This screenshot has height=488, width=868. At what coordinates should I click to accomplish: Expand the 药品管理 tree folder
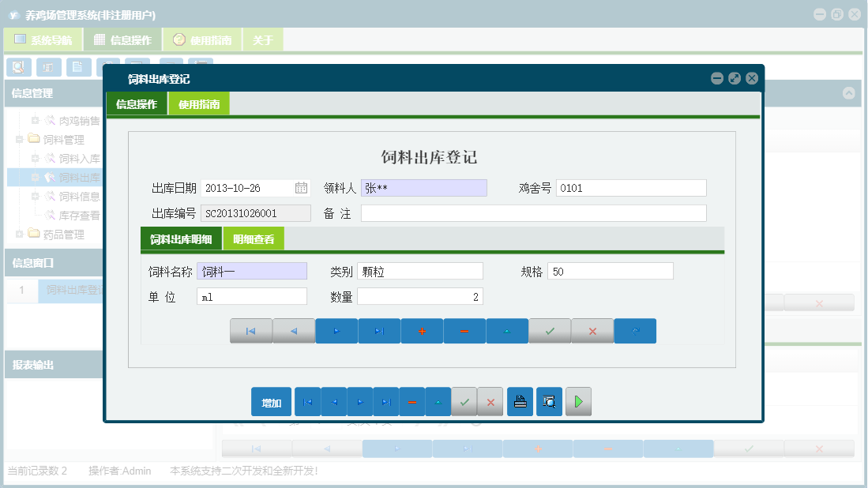[x=20, y=234]
